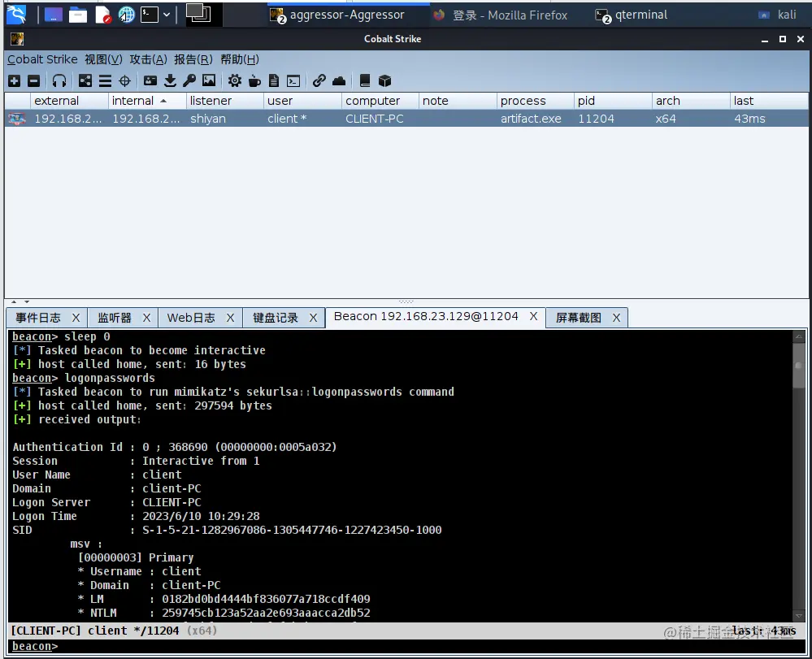This screenshot has height=659, width=812.
Task: Sort sessions by computer column
Action: point(380,101)
